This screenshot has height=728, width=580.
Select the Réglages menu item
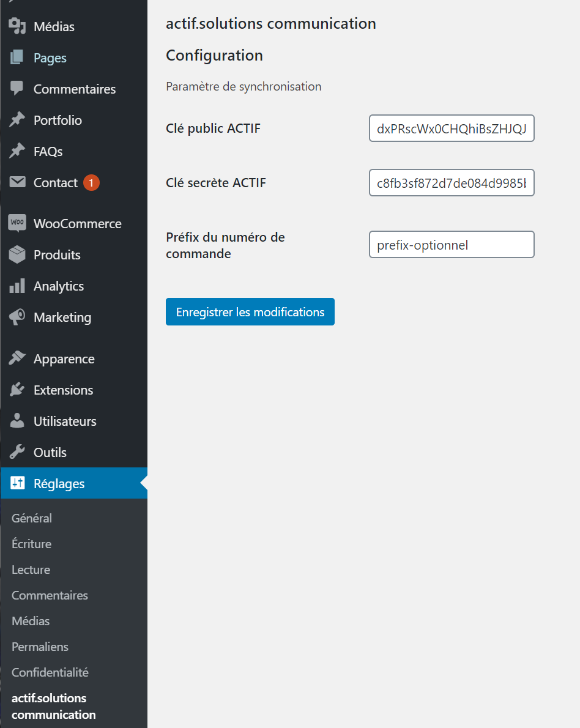pyautogui.click(x=59, y=484)
